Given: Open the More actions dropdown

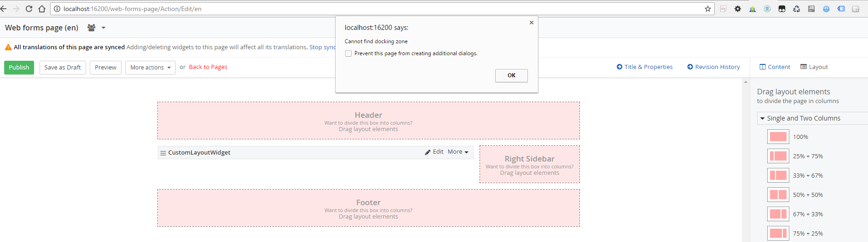Looking at the screenshot, I should [150, 68].
